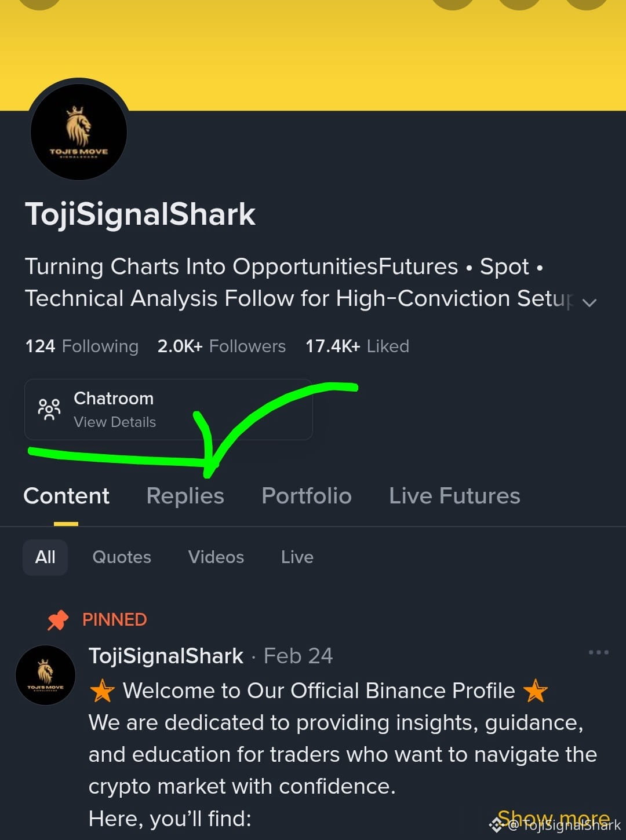Click the star before Welcome text
The image size is (626, 840).
point(102,691)
